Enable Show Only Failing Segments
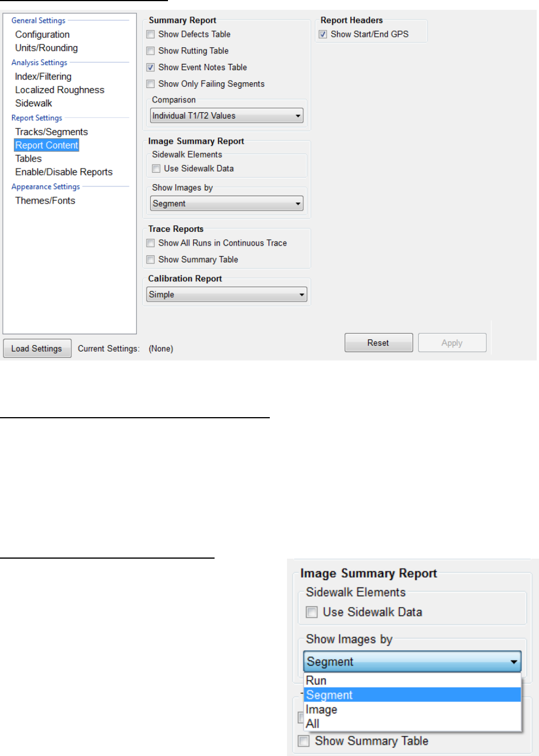 click(151, 84)
